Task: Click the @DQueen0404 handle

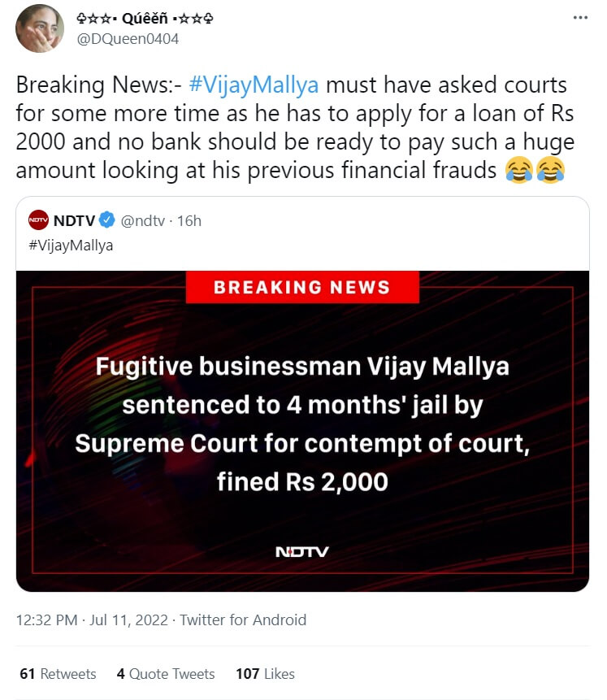Action: point(127,38)
